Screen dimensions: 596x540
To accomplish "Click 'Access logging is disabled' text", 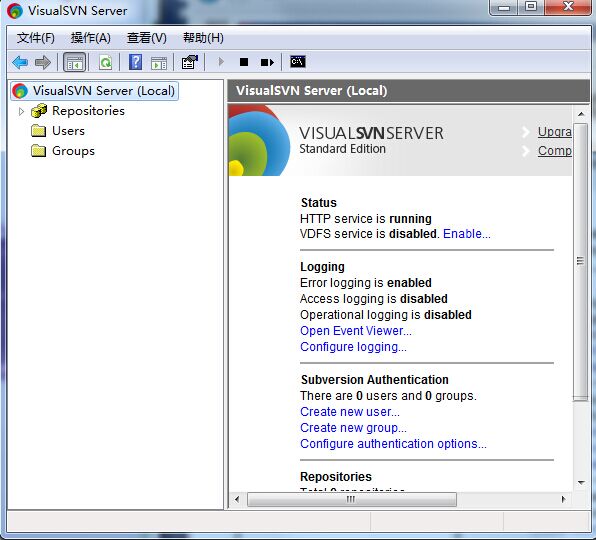I will click(x=374, y=299).
